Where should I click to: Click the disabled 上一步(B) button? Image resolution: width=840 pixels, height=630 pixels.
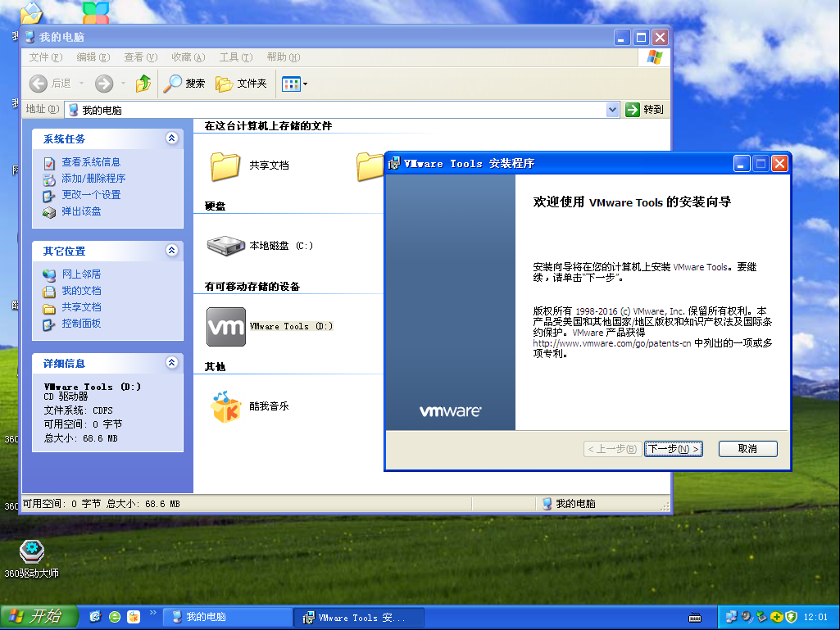click(x=612, y=449)
